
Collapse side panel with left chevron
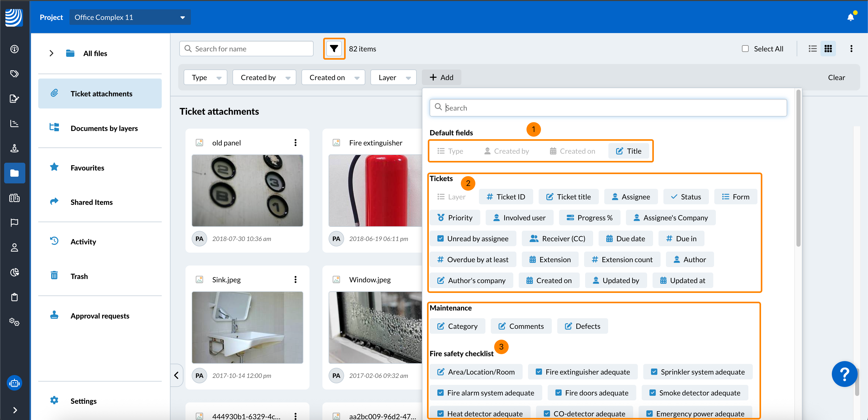point(176,375)
